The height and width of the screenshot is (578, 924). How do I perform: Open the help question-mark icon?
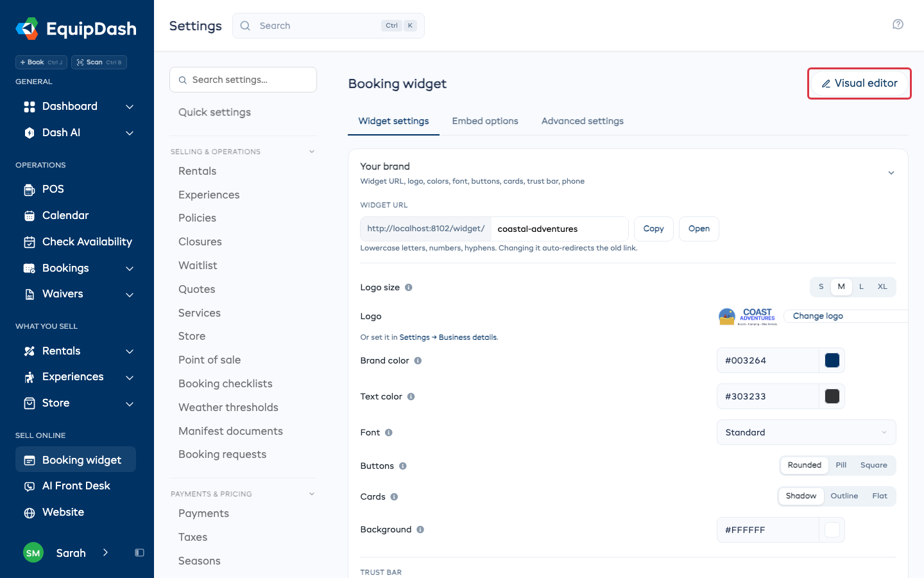pyautogui.click(x=898, y=24)
